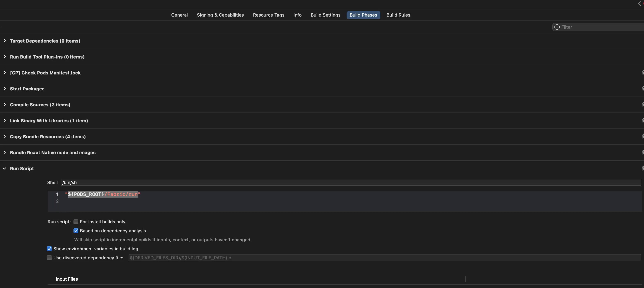Delete the Run Script phase
Screen dimensions: 644x288
643,169
